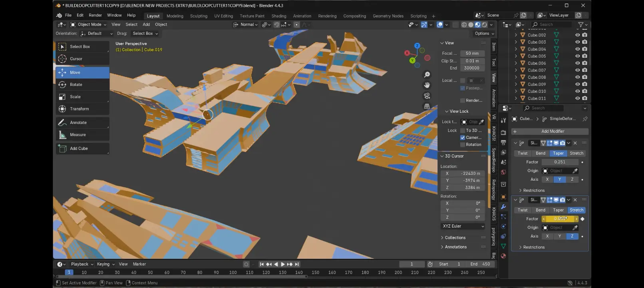Click the Stretch Factor slider field
644x288 pixels.
click(560, 219)
